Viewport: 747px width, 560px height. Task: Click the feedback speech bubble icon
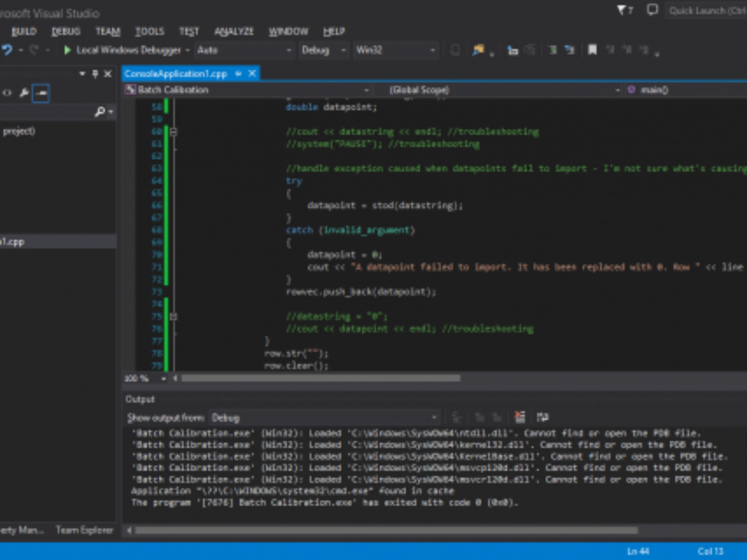[x=652, y=10]
